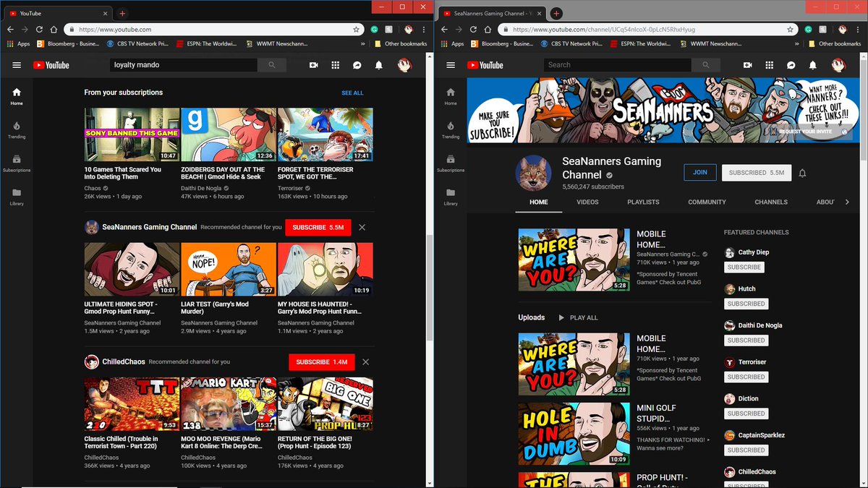The image size is (868, 488).
Task: Switch to channel COMMUNITY tab
Action: pos(707,202)
